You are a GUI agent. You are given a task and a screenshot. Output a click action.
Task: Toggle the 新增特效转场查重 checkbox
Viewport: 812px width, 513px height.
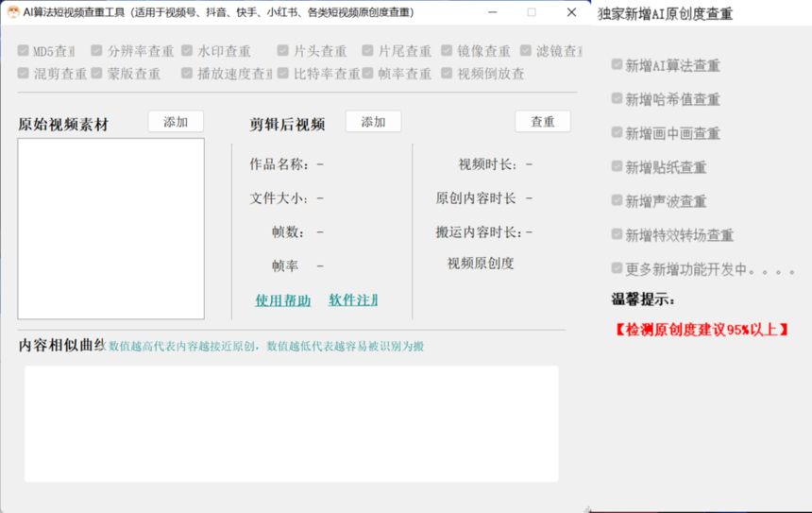pyautogui.click(x=617, y=234)
